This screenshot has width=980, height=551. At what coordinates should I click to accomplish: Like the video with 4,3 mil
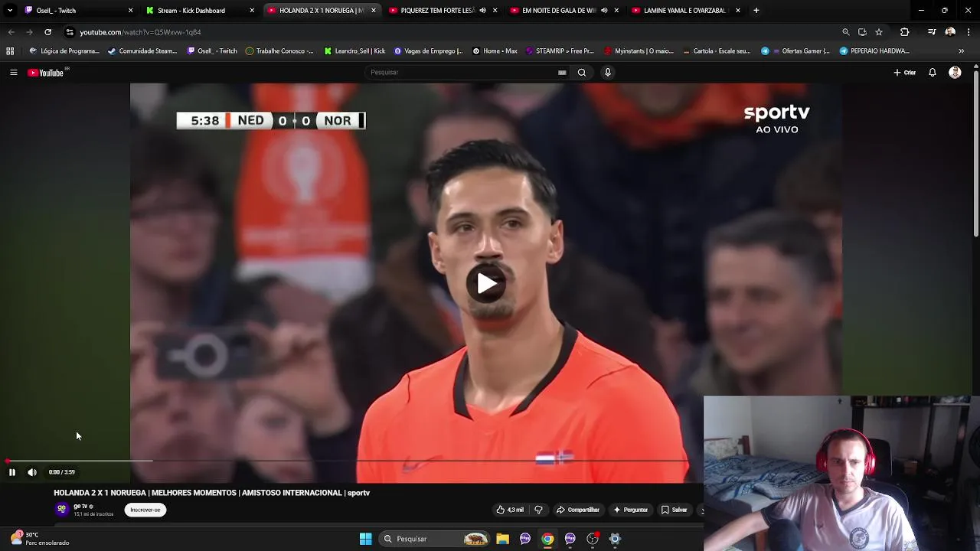click(x=510, y=510)
